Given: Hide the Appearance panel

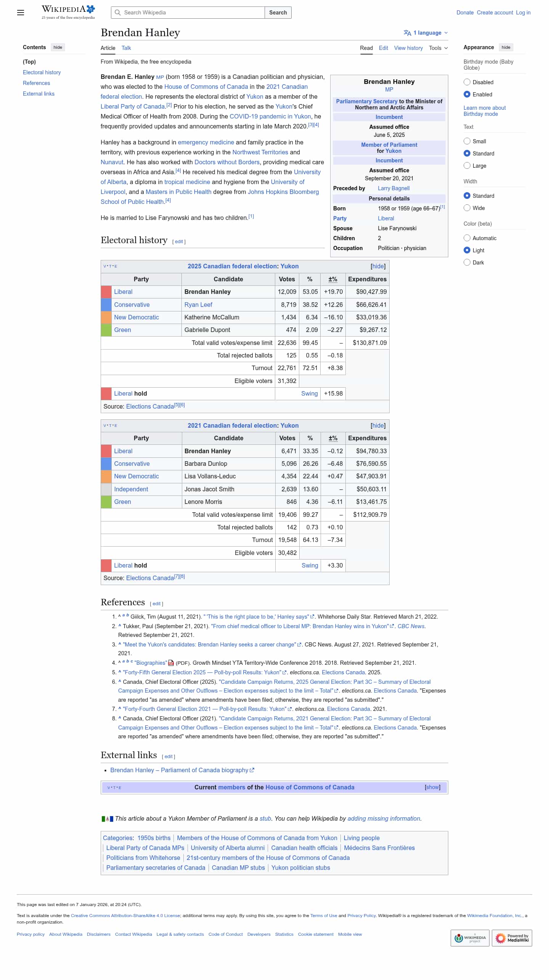Looking at the screenshot, I should pyautogui.click(x=506, y=47).
